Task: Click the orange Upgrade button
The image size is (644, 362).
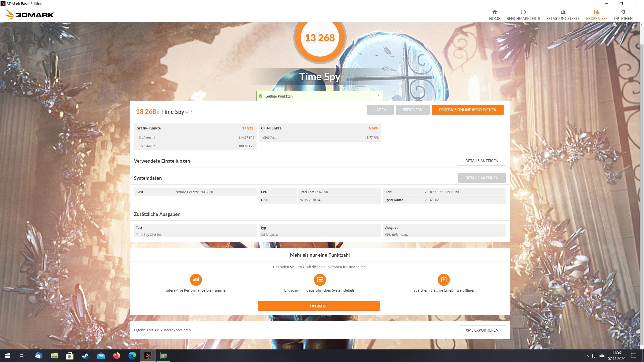Action: [x=319, y=306]
